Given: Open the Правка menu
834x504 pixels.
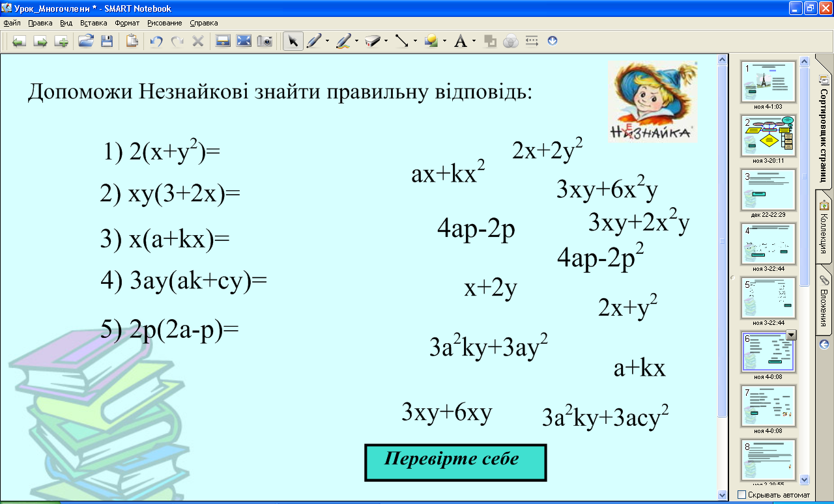Looking at the screenshot, I should click(x=40, y=23).
